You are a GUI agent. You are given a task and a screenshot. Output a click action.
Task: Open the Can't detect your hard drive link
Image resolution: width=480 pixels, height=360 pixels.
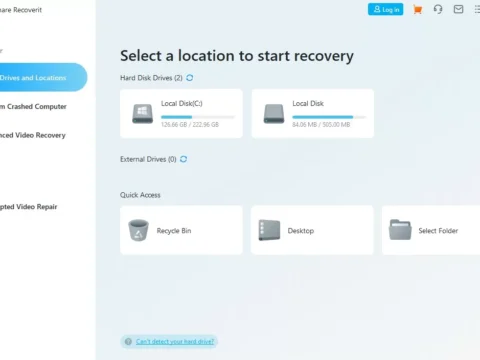tap(175, 342)
